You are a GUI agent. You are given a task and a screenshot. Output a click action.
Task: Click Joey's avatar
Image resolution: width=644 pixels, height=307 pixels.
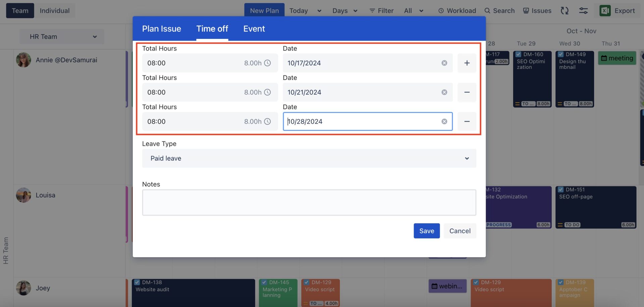(23, 288)
